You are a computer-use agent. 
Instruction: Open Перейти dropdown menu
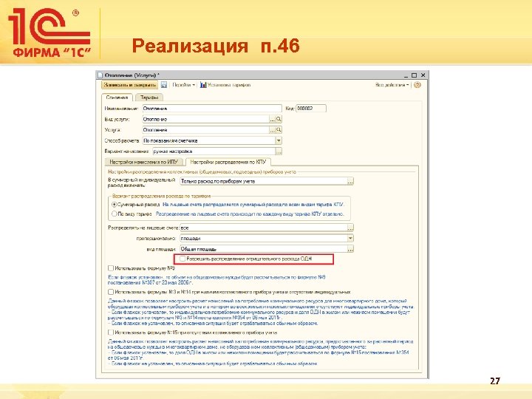[x=183, y=85]
